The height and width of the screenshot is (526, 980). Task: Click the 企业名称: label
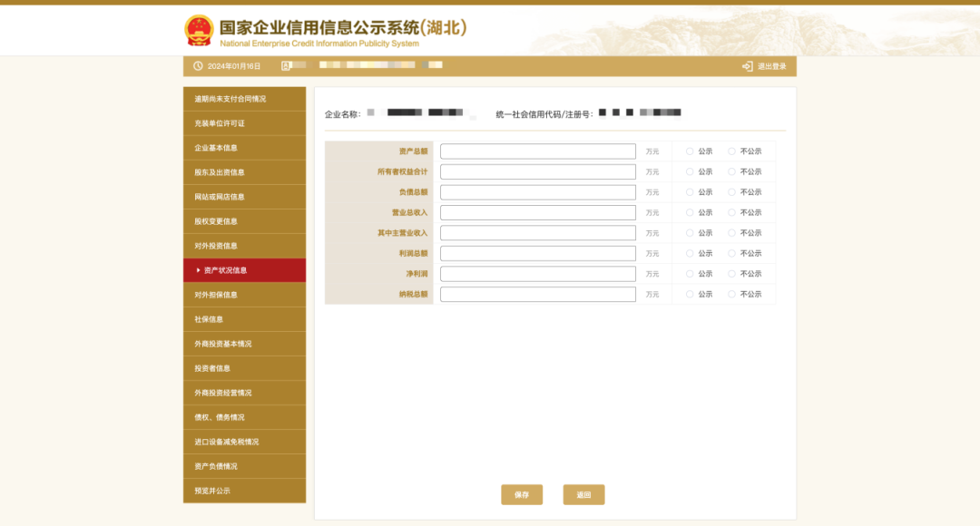click(x=342, y=114)
